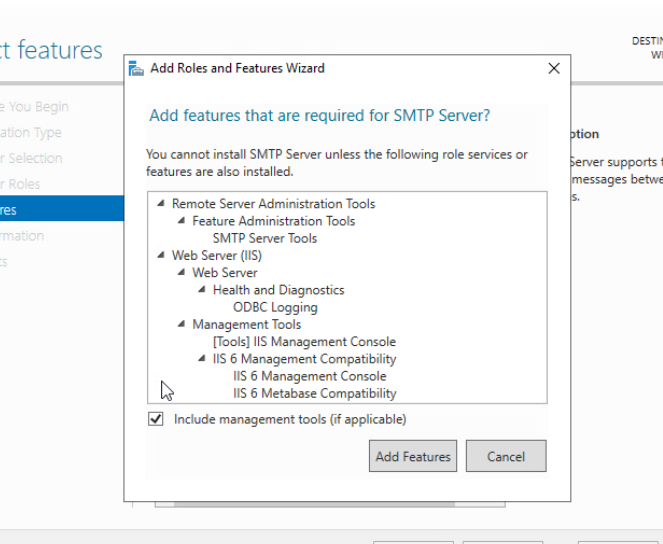Screen dimensions: 663x544
Task: Select SMTP Server Tools tree row
Action: 265,238
